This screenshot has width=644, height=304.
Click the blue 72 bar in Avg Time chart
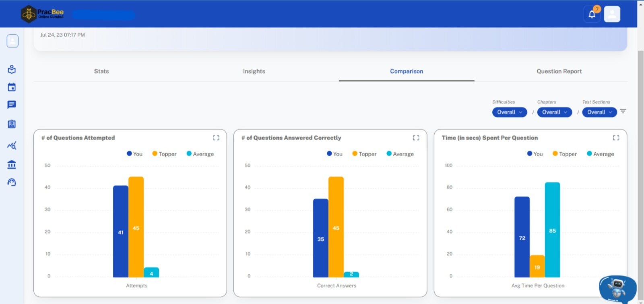(522, 237)
